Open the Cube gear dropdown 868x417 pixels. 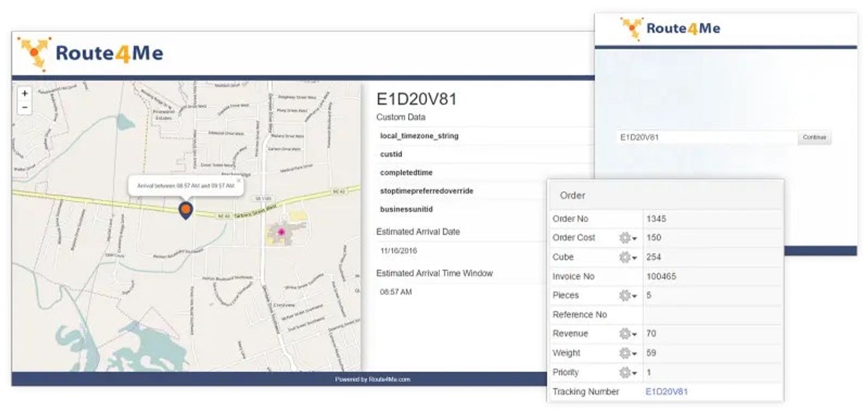point(628,258)
